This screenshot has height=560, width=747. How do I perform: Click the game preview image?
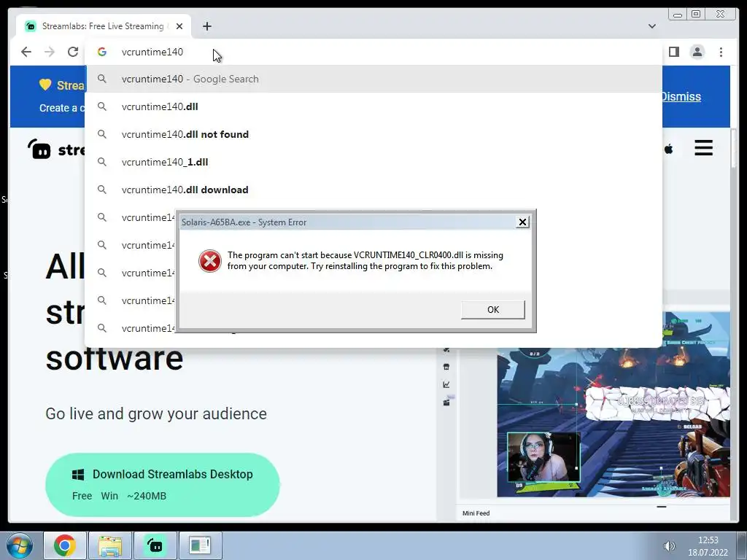[x=613, y=405]
